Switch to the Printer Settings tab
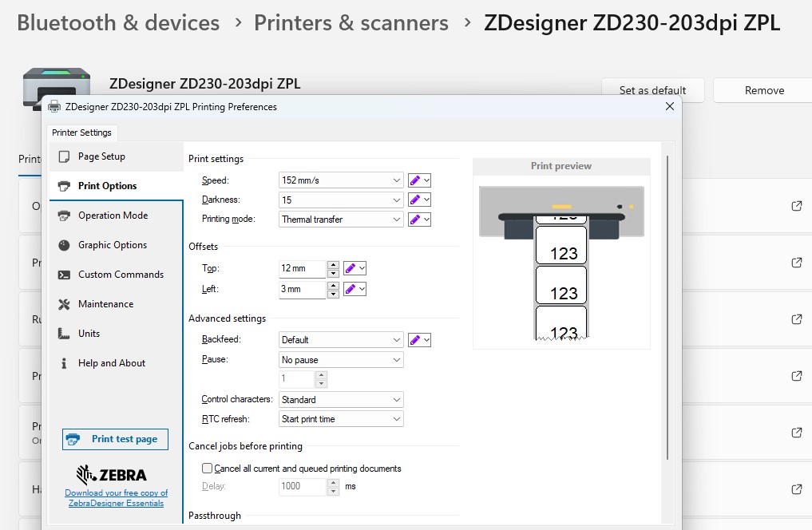The width and height of the screenshot is (812, 530). pos(82,132)
